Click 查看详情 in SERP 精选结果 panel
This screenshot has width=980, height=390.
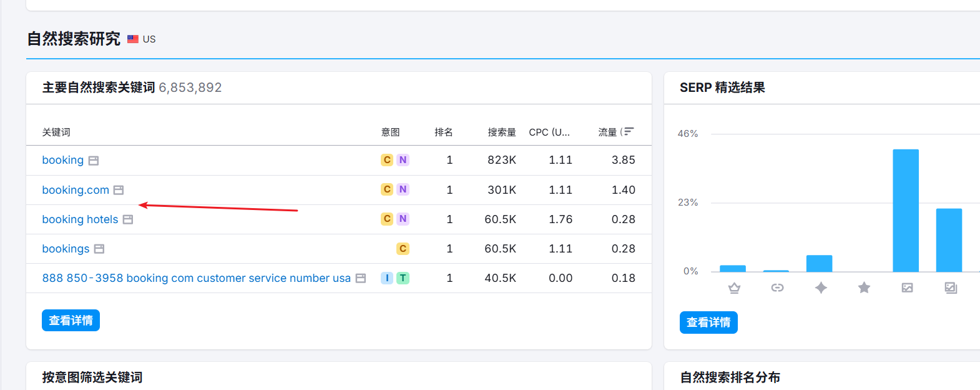click(x=708, y=322)
